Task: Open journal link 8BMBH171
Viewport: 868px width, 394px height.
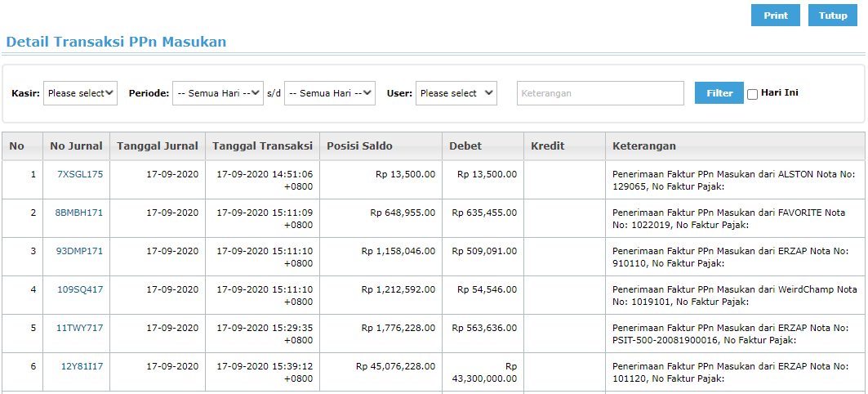Action: pos(79,213)
